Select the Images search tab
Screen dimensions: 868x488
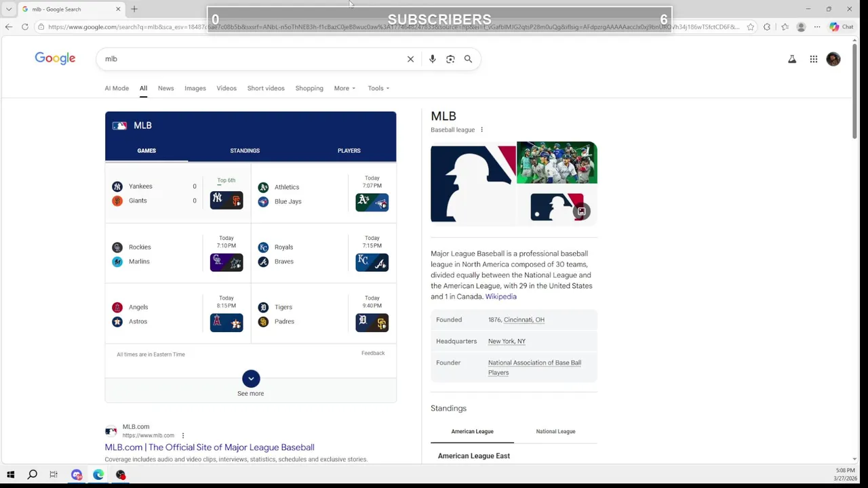[195, 88]
